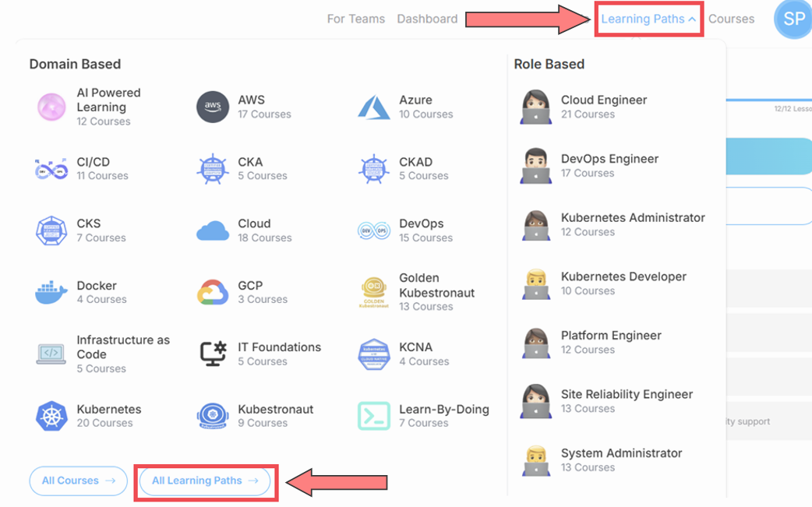The height and width of the screenshot is (507, 812).
Task: Select the Kubernetes Developer role title
Action: point(623,276)
